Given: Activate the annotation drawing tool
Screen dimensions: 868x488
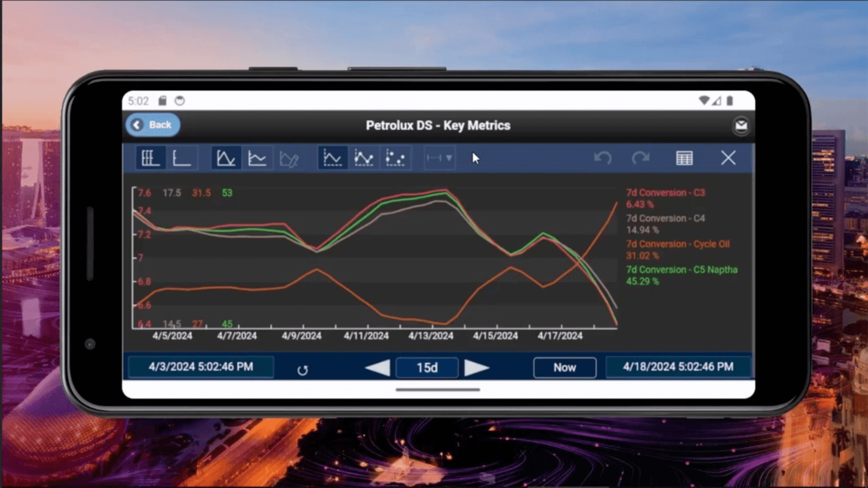Looking at the screenshot, I should 290,158.
